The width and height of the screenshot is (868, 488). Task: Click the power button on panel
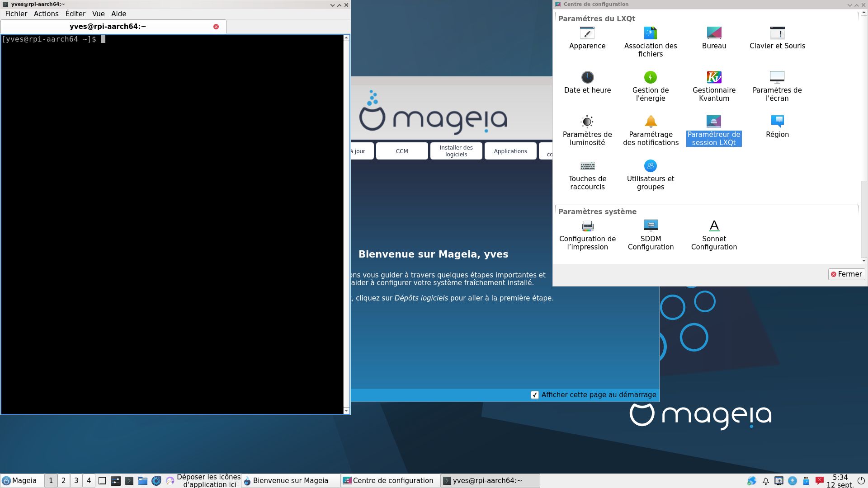(861, 481)
